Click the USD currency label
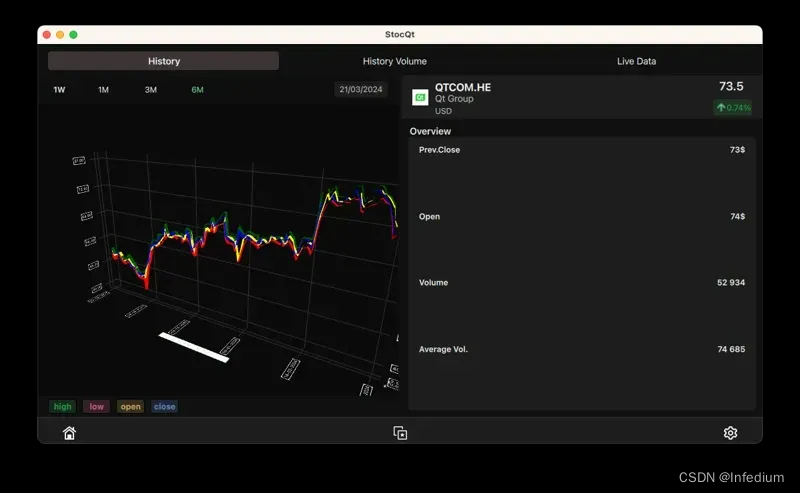This screenshot has height=493, width=800. 443,111
